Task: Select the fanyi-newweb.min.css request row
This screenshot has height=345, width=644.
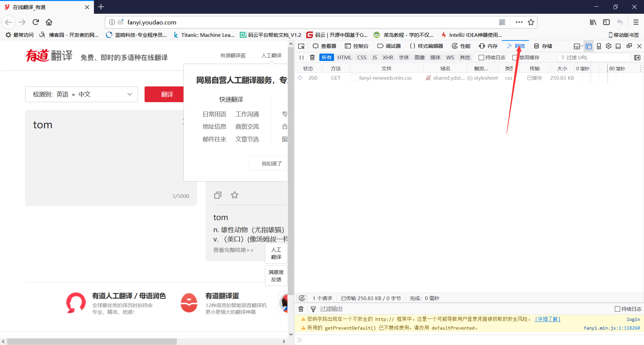Action: tap(469, 78)
